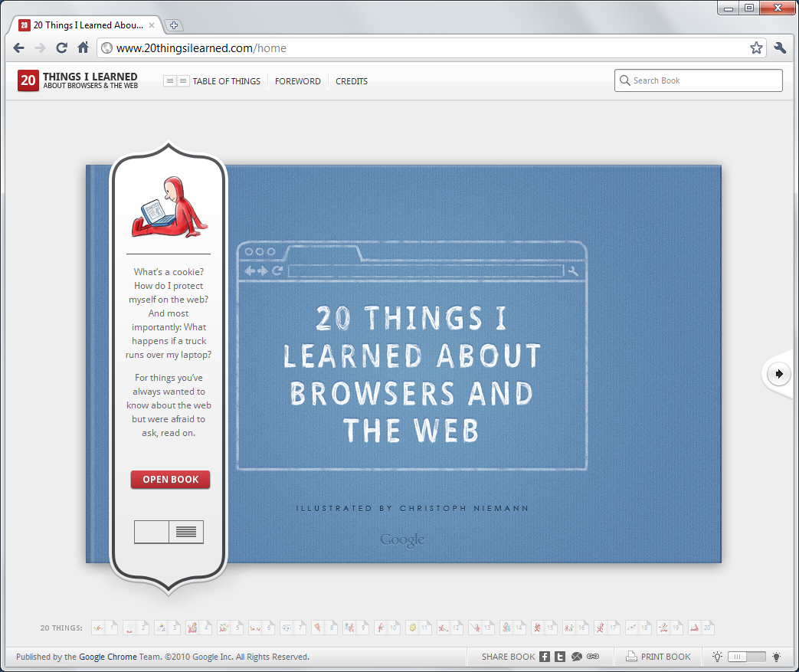This screenshot has height=672, width=799.
Task: Click the Print Book link
Action: click(666, 657)
